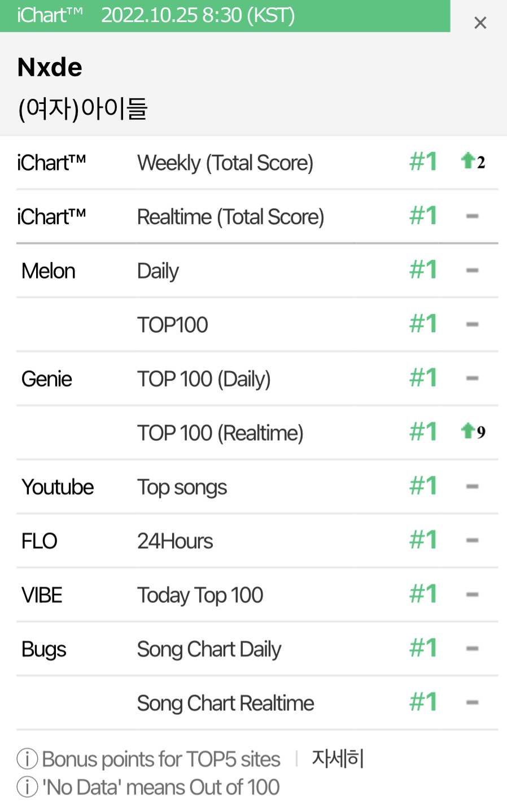Click the dash icon in Melon Daily row
The height and width of the screenshot is (812, 507).
click(473, 270)
